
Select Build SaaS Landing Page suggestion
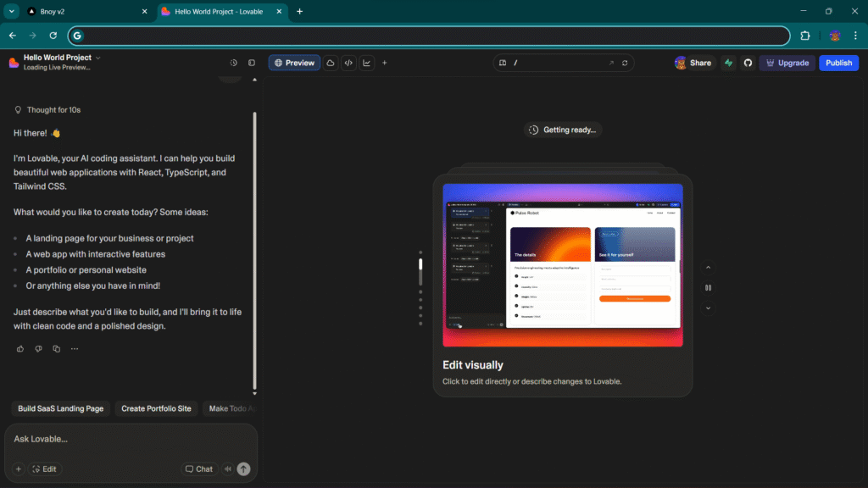61,408
